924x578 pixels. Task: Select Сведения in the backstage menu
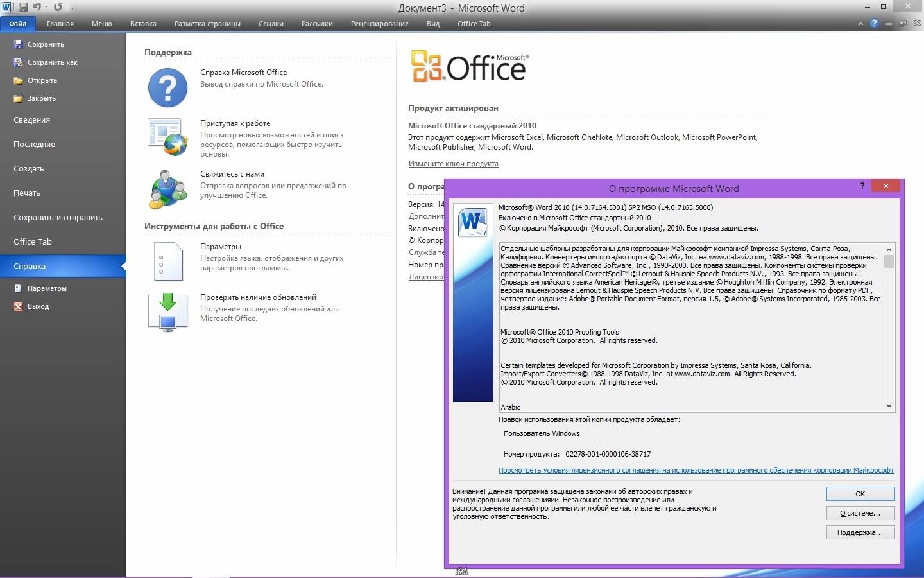tap(63, 120)
